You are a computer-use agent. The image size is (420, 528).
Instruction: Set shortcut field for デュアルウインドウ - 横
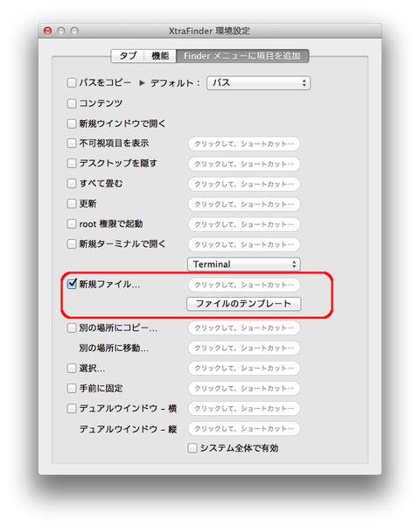[x=244, y=408]
